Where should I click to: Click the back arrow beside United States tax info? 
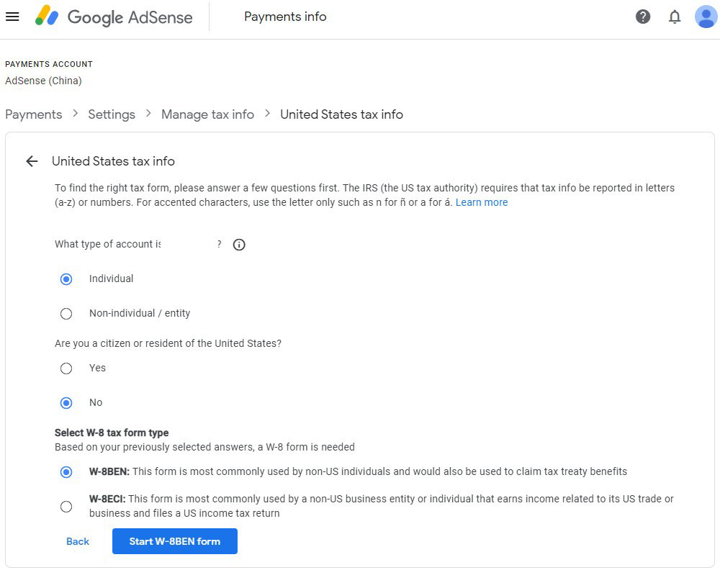pyautogui.click(x=32, y=161)
